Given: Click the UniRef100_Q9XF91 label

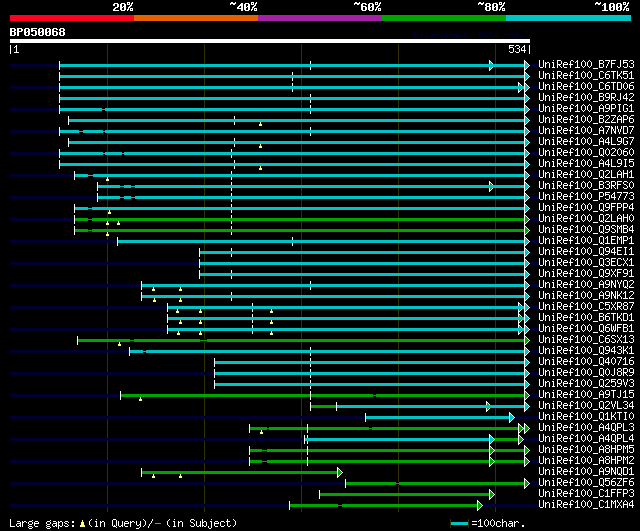Looking at the screenshot, I should (586, 274).
